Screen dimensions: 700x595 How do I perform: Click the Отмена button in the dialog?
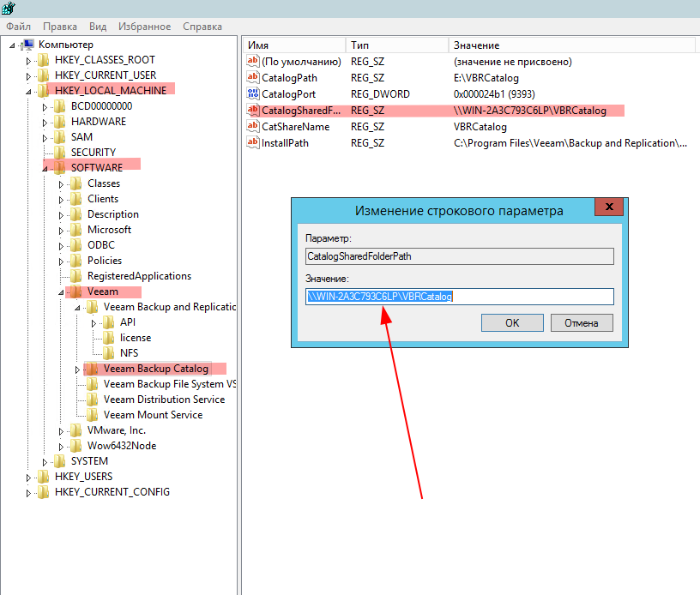click(582, 323)
